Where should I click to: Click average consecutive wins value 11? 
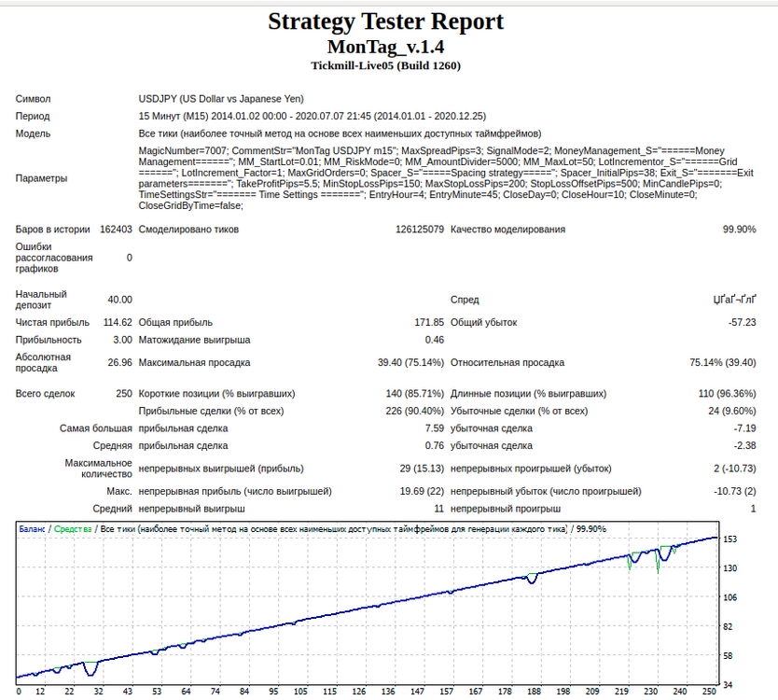[438, 509]
